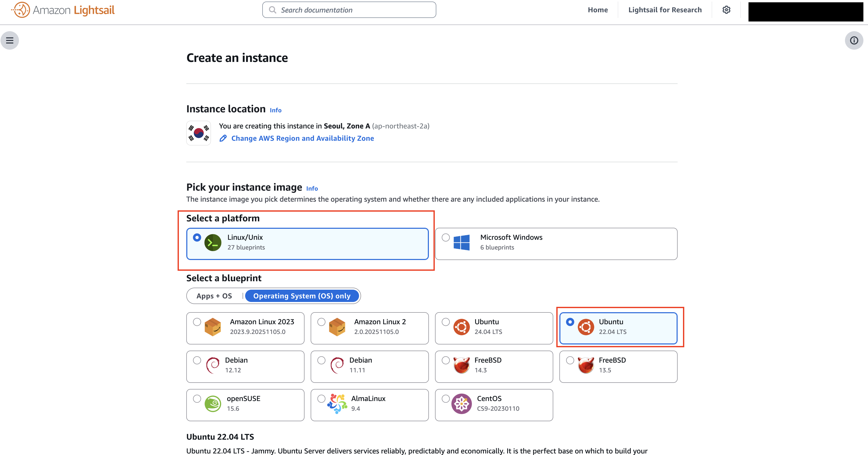
Task: Open Lightsail for Research in top navigation
Action: [665, 10]
